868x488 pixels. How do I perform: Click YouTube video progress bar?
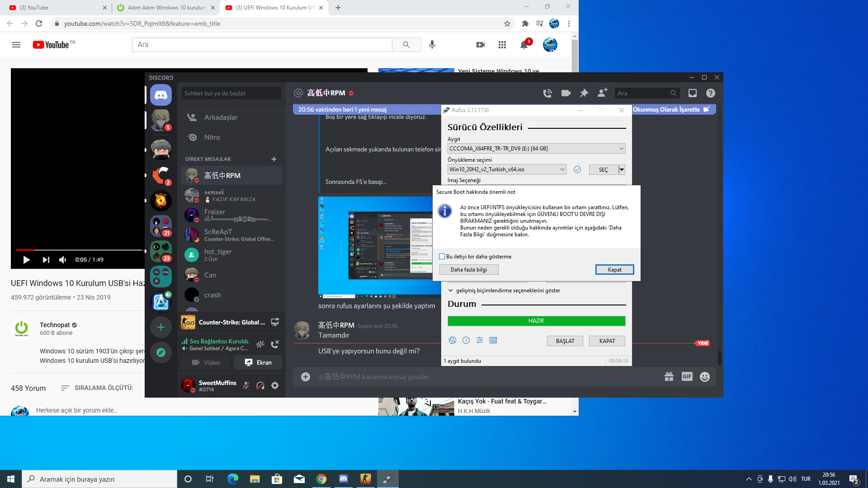pyautogui.click(x=80, y=250)
